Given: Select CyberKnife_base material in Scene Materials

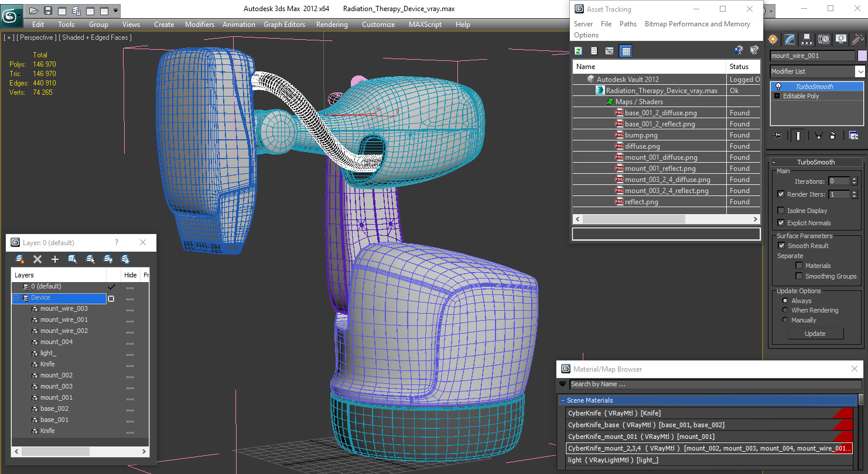Looking at the screenshot, I should [x=709, y=425].
